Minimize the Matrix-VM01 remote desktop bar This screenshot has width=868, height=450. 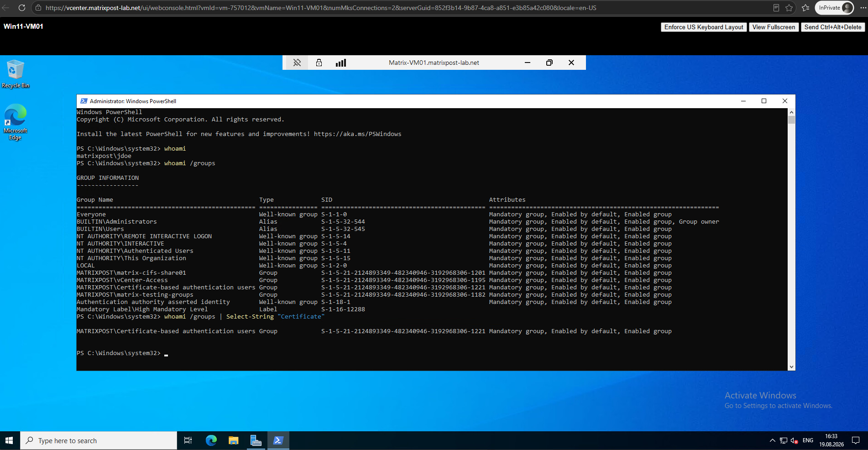[x=528, y=63]
